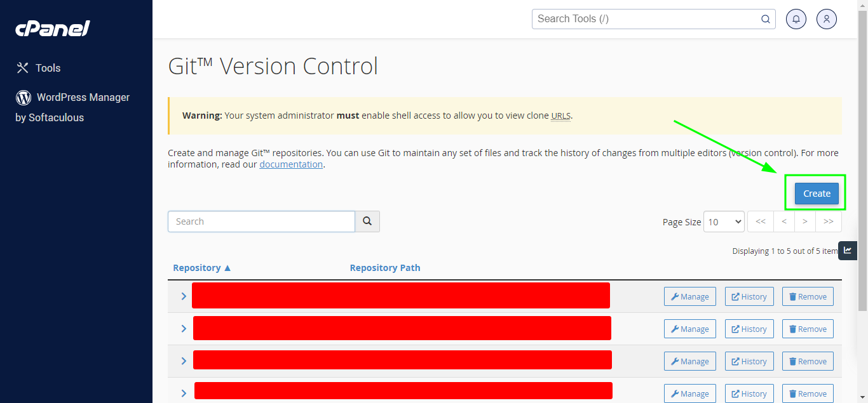This screenshot has width=868, height=403.
Task: Expand the first repository row chevron
Action: (x=184, y=296)
